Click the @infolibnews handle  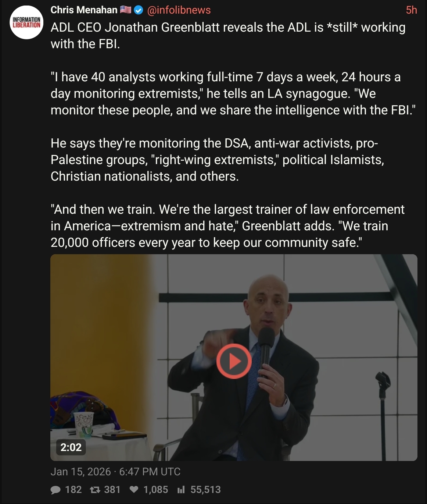[179, 10]
